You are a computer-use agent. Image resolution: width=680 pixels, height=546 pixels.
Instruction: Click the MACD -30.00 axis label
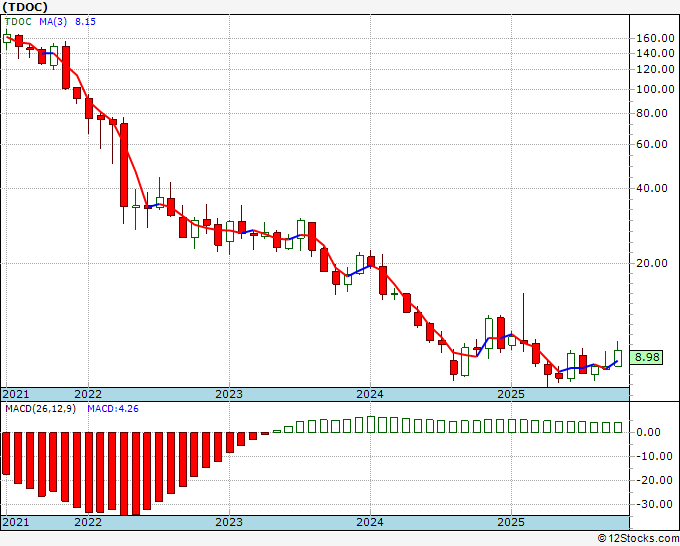click(654, 504)
